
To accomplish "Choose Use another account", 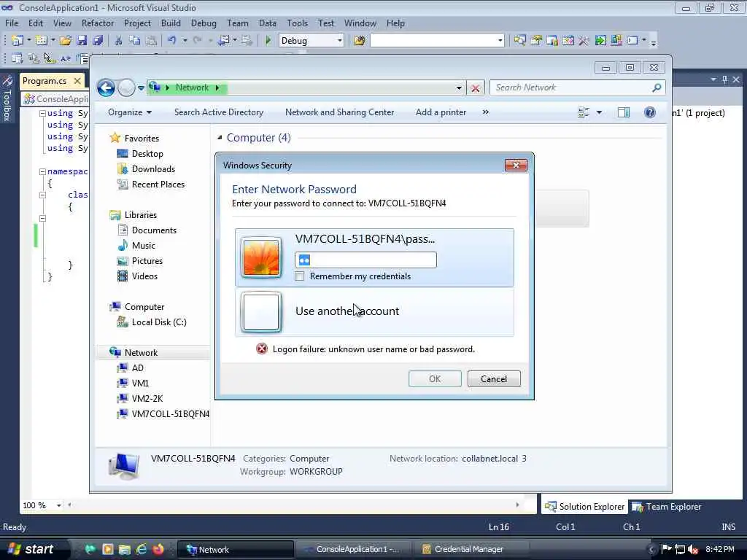I will 374,312.
